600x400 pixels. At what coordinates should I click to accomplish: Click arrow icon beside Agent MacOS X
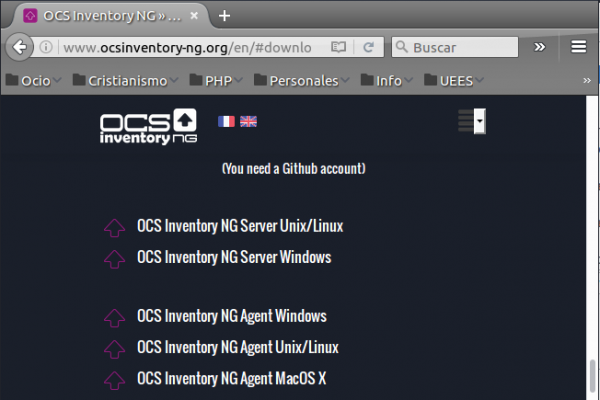[114, 380]
